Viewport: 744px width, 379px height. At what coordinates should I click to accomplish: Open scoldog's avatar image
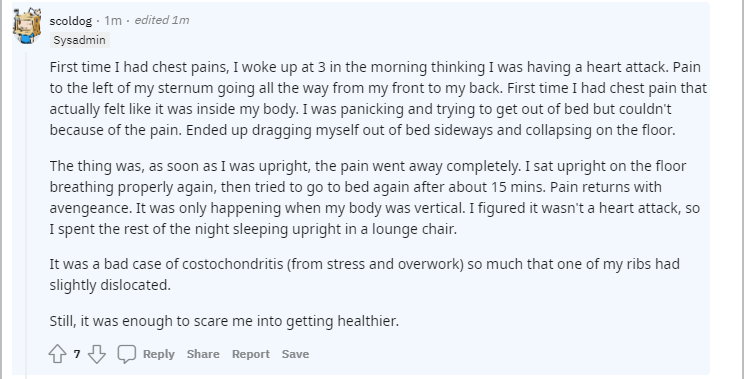coord(27,26)
